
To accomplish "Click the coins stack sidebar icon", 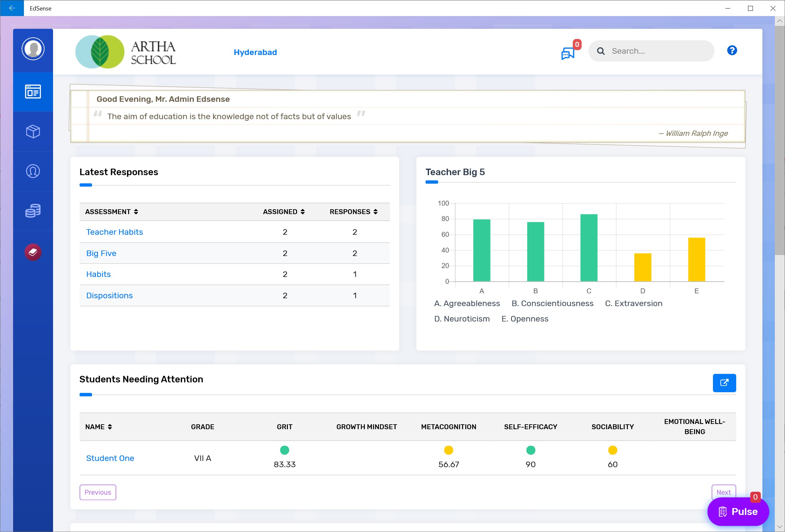I will click(33, 211).
